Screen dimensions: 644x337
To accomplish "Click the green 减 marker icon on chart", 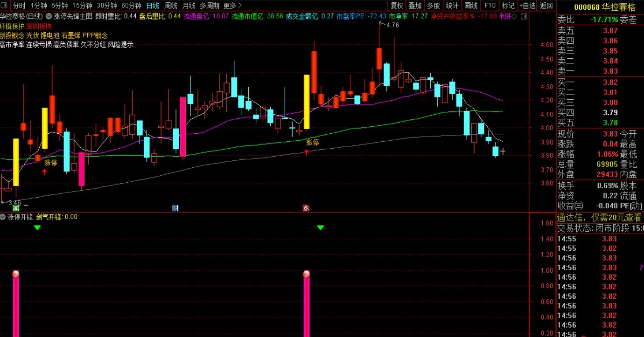I will coord(16,208).
